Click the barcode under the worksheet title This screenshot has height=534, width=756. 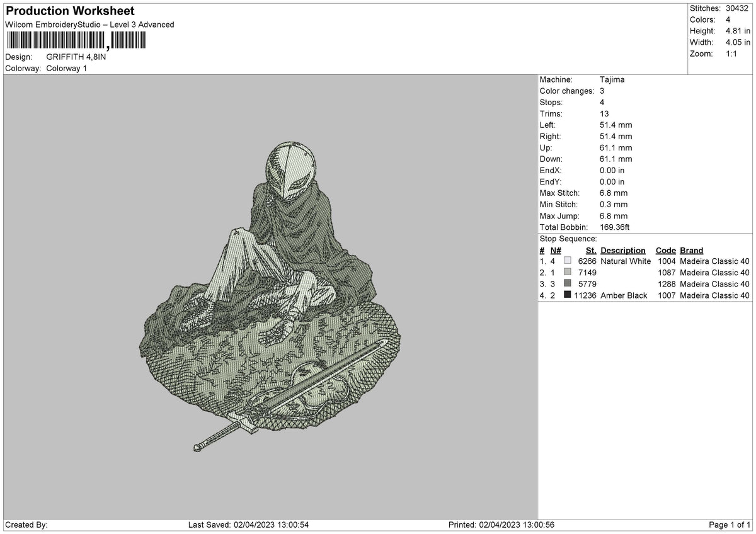(76, 42)
